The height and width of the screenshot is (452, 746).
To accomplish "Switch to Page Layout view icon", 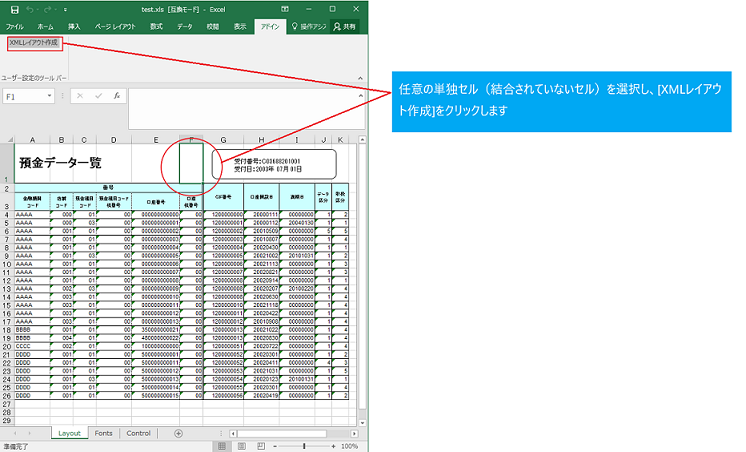I will [x=242, y=446].
